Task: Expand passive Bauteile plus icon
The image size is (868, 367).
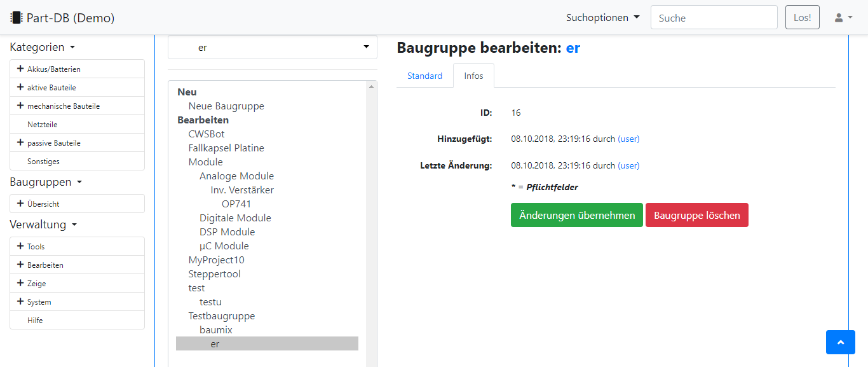Action: (x=20, y=142)
